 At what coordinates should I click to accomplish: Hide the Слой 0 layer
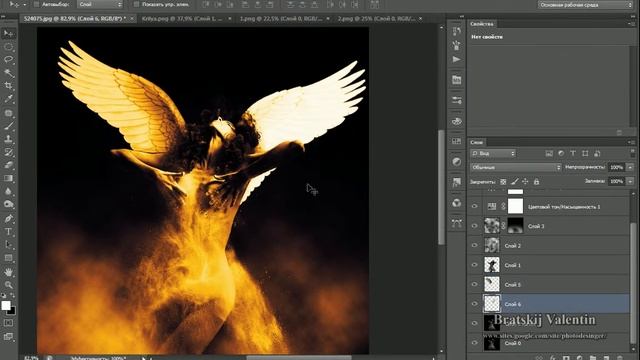point(474,343)
